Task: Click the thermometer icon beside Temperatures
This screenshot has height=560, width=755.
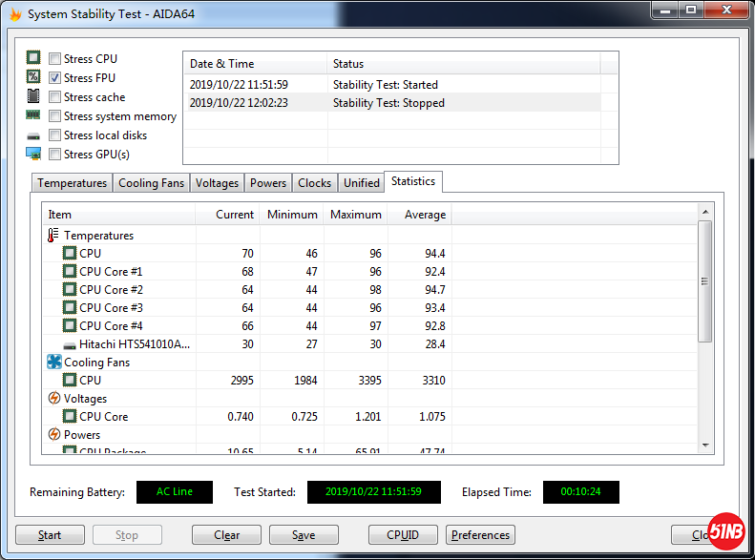Action: [x=53, y=236]
